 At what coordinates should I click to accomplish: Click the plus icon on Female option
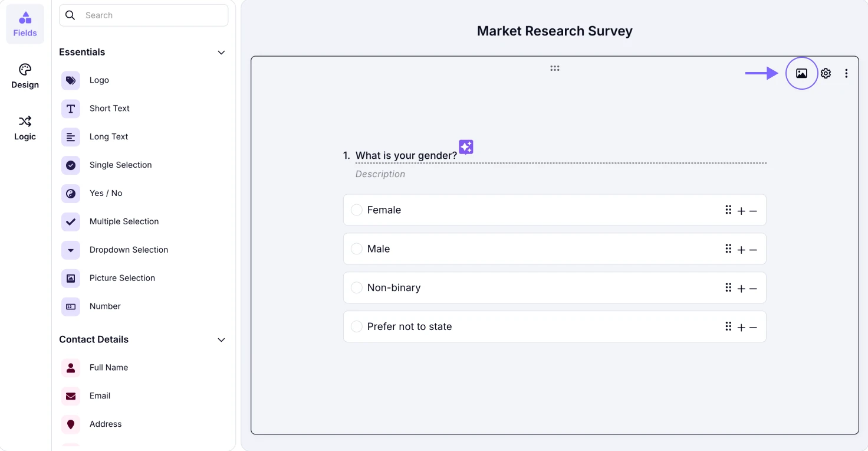click(x=741, y=211)
